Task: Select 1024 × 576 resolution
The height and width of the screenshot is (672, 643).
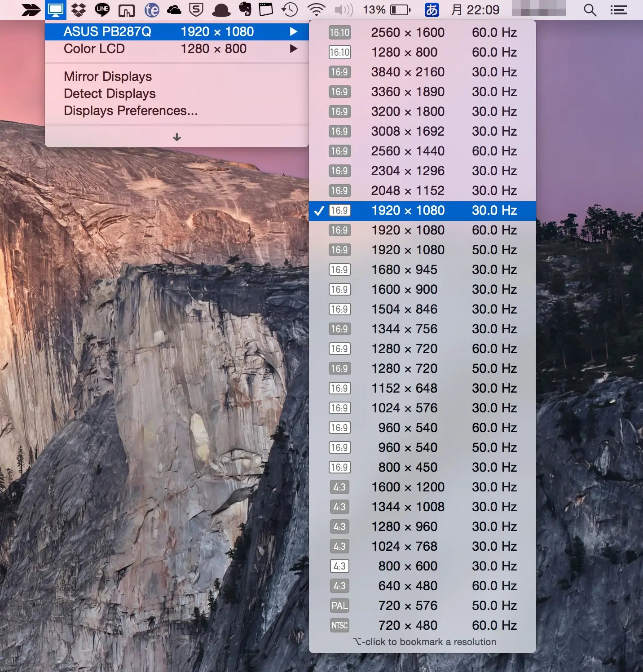Action: coord(423,408)
